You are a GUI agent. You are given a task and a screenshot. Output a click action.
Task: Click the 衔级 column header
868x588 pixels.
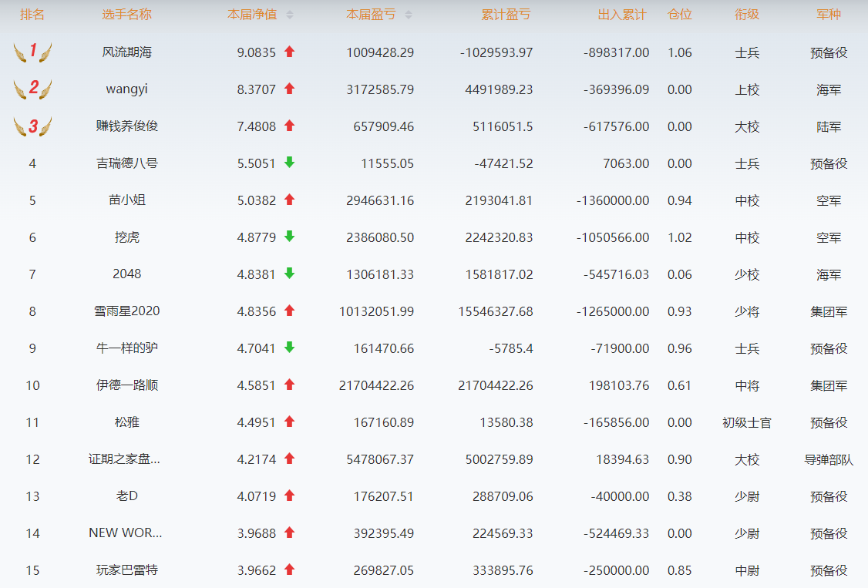pos(747,15)
